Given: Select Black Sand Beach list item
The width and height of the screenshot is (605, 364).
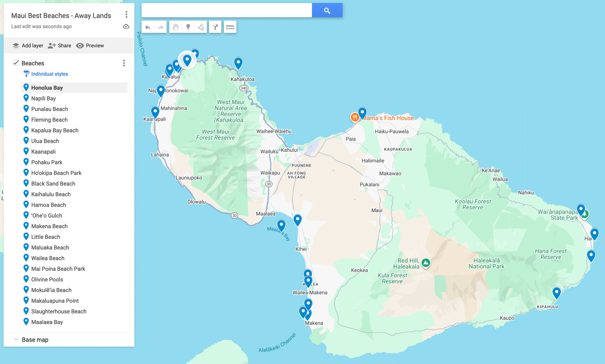Looking at the screenshot, I should (53, 184).
